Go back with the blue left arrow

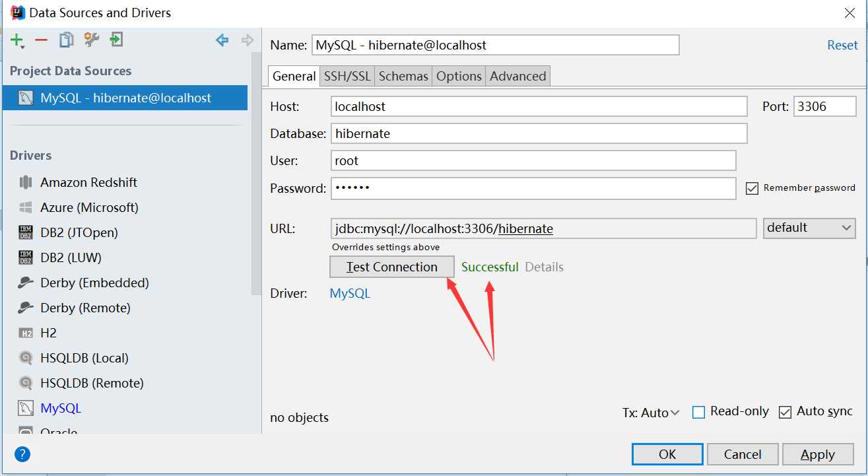(222, 40)
